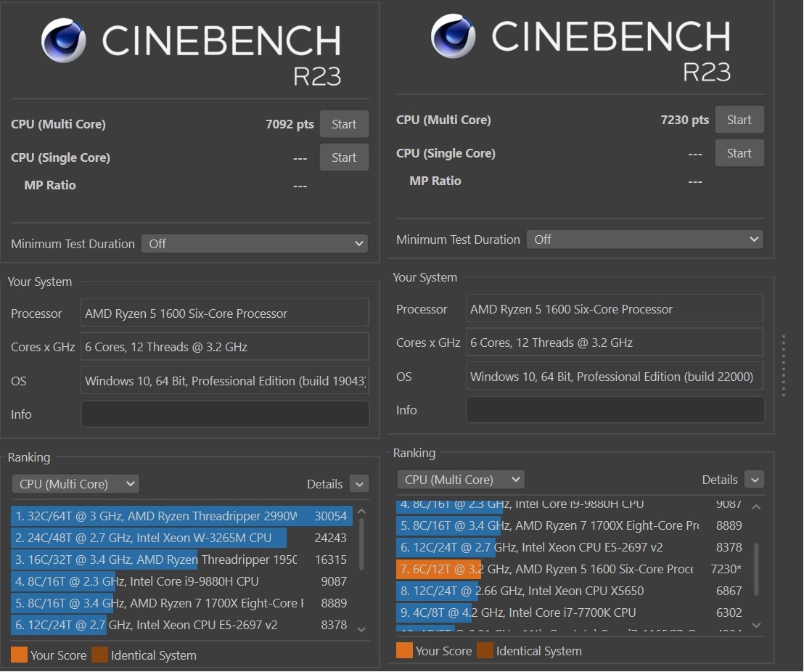Open the right window's CPU (Multi Core) ranking dropdown
Viewport: 804px width, 672px height.
point(460,480)
